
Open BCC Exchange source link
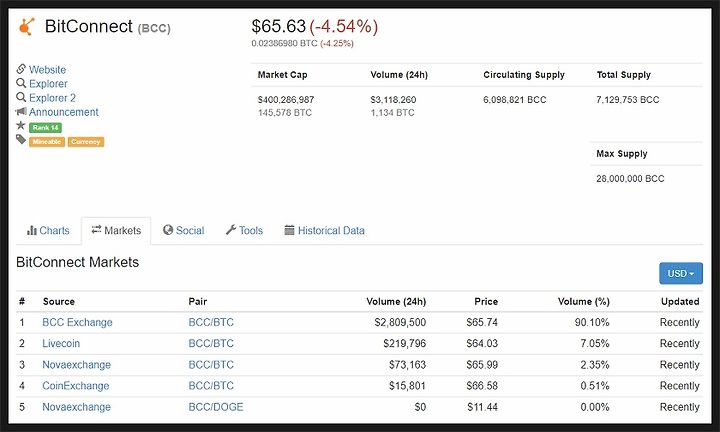click(77, 322)
